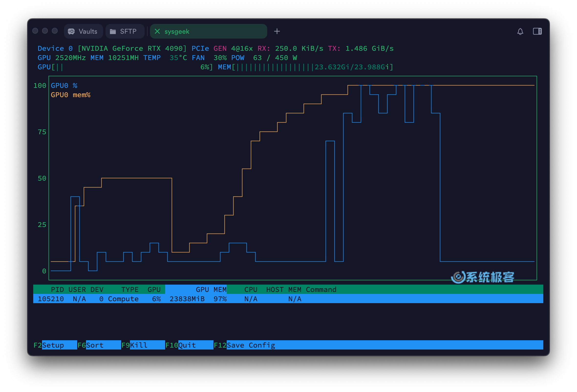Click the 75 y-axis label
This screenshot has height=392, width=577.
point(42,132)
